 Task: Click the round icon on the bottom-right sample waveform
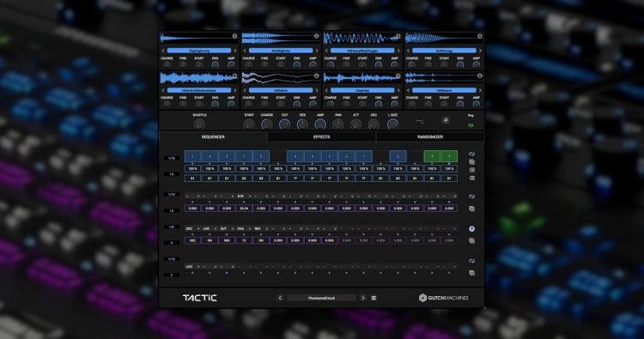(x=480, y=76)
